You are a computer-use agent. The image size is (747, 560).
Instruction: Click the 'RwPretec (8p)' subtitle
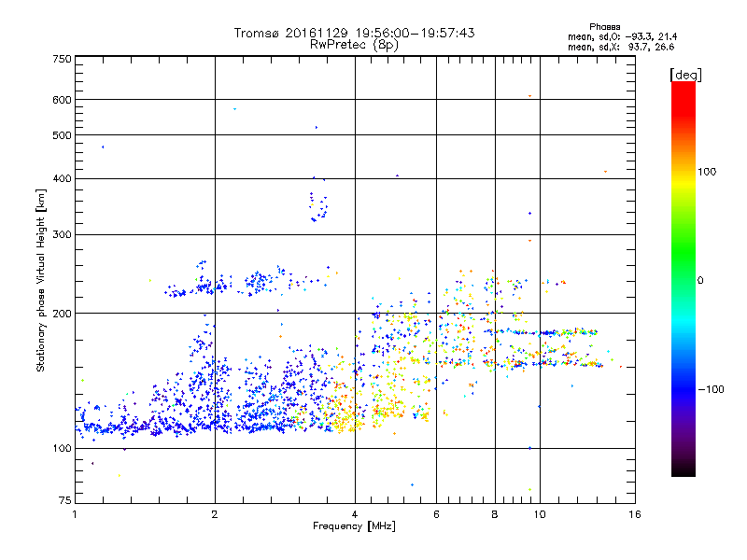[x=354, y=45]
